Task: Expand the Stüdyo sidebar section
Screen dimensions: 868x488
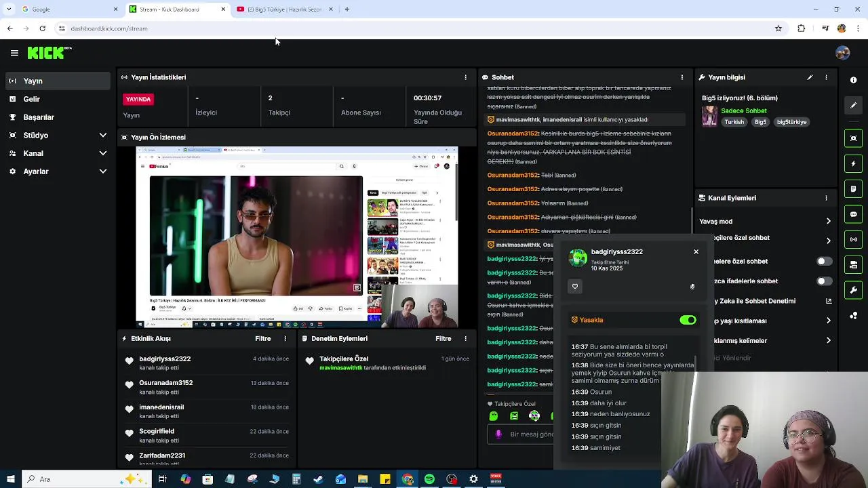Action: tap(58, 135)
